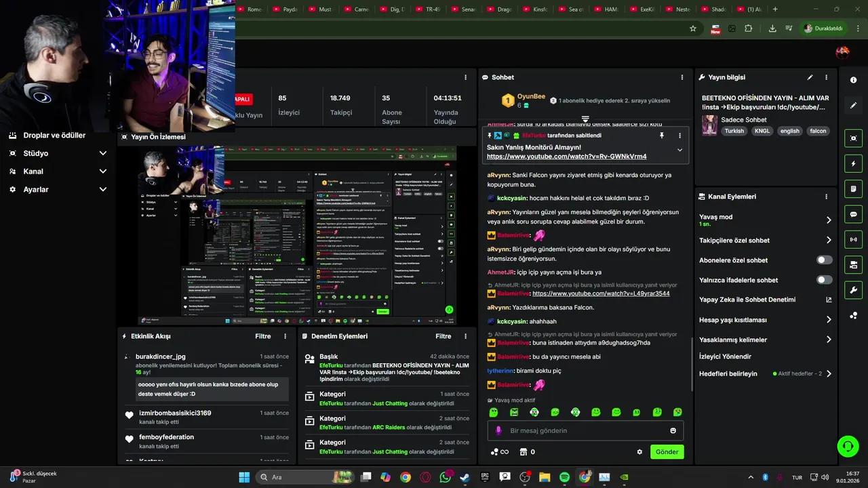Open pinned YouTube link Rv-GWNkVrm4

[x=567, y=157]
